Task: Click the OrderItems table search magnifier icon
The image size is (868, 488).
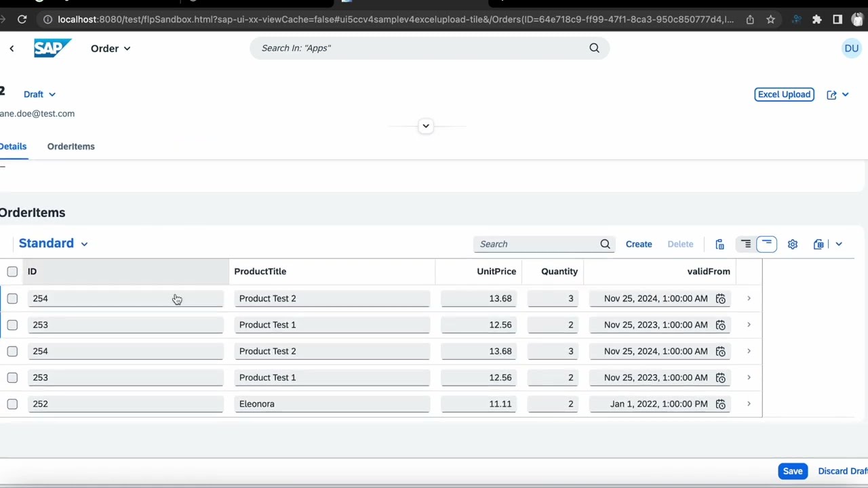Action: [605, 244]
